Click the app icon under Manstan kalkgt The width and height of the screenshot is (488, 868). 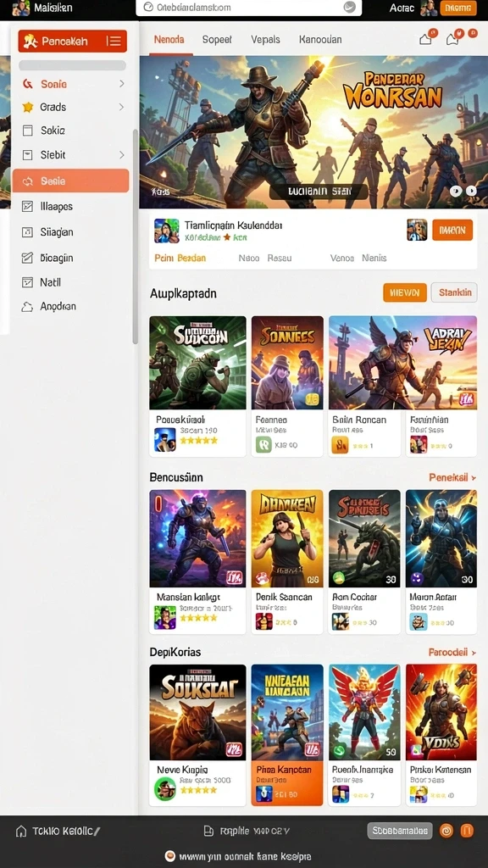[165, 617]
